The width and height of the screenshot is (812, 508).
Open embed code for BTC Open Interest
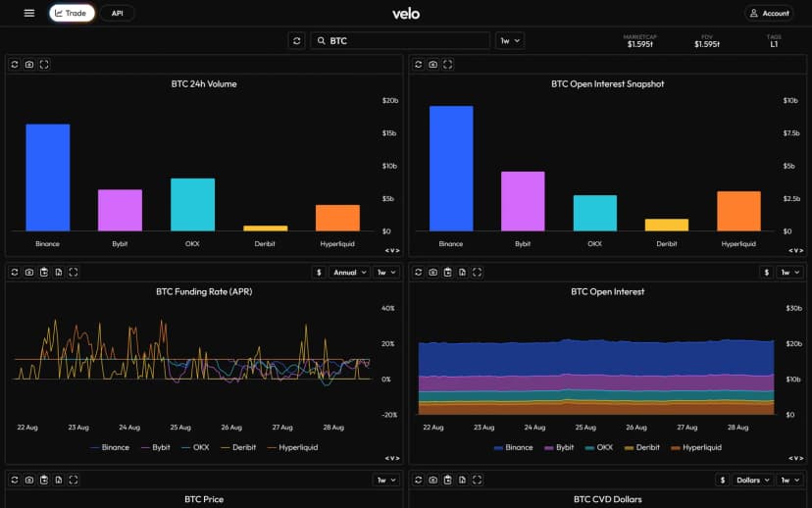click(x=796, y=458)
